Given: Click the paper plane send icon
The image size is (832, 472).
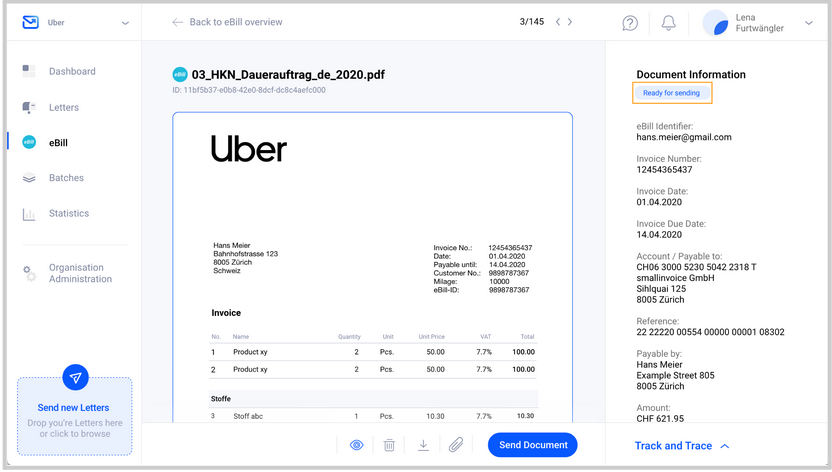Looking at the screenshot, I should tap(75, 378).
